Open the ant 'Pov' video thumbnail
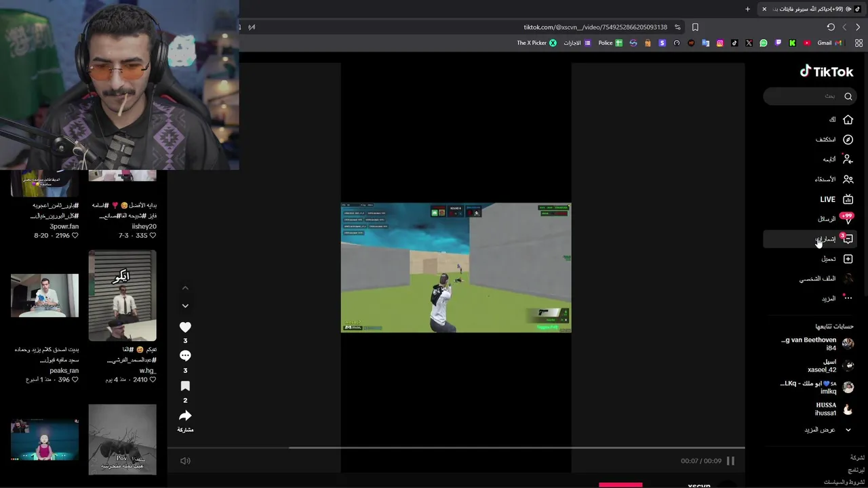 [122, 439]
